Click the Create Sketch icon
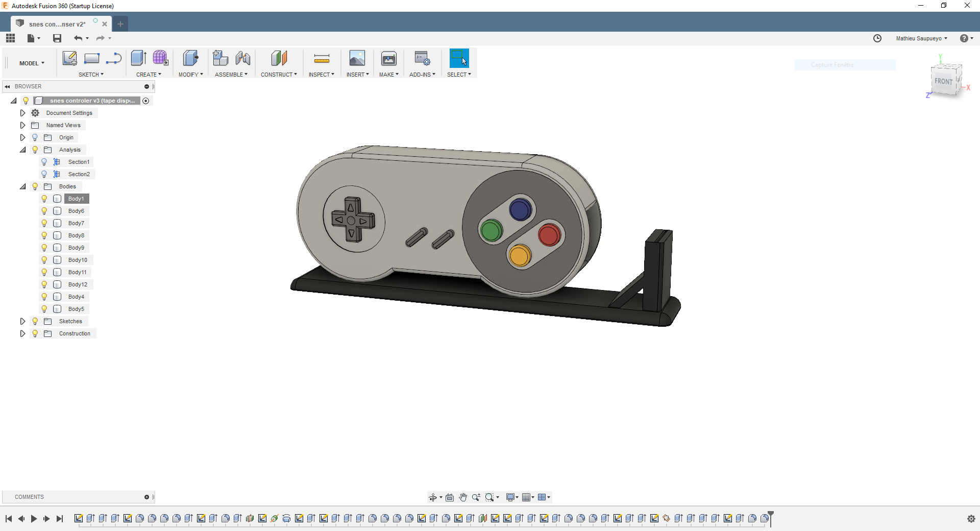Screen dimensions: 980x531 pos(69,58)
